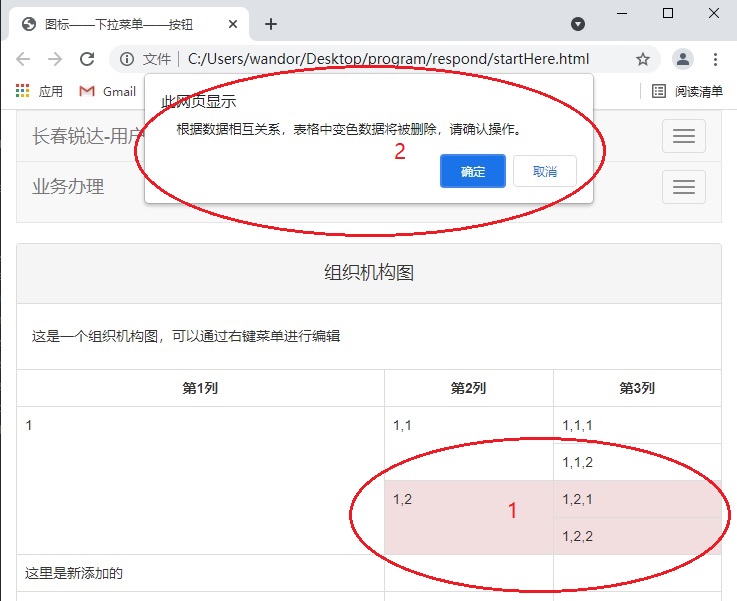Maximize the browser window
The height and width of the screenshot is (601, 737).
pyautogui.click(x=667, y=14)
